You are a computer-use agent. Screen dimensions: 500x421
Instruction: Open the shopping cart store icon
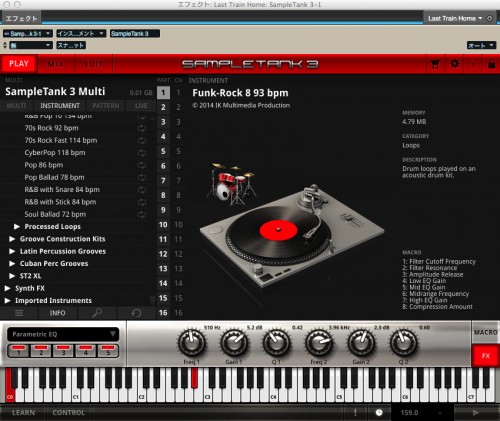(435, 64)
